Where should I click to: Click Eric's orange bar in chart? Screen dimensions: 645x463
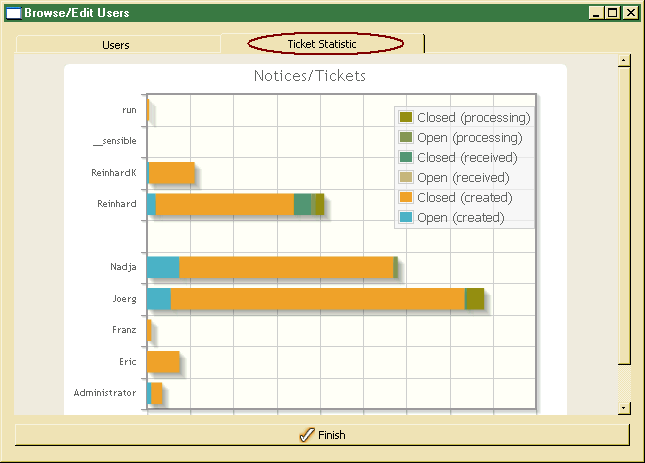(x=164, y=362)
